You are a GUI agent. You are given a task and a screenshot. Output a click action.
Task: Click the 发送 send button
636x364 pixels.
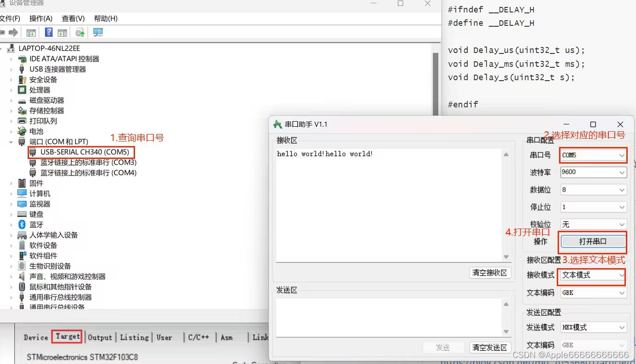point(443,347)
